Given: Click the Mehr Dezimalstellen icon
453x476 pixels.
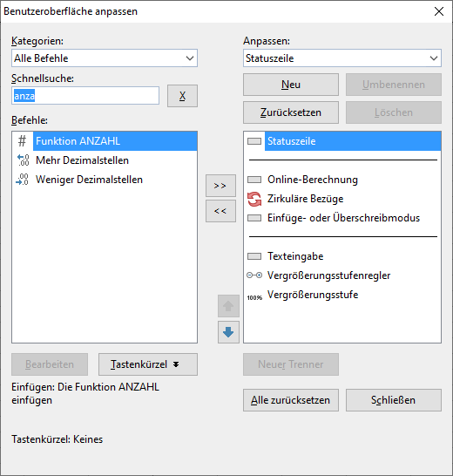Looking at the screenshot, I should coord(23,160).
